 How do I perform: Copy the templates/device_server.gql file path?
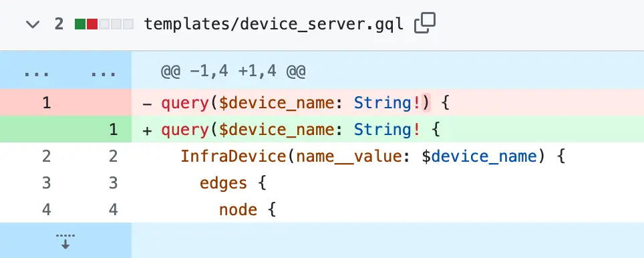coord(425,23)
